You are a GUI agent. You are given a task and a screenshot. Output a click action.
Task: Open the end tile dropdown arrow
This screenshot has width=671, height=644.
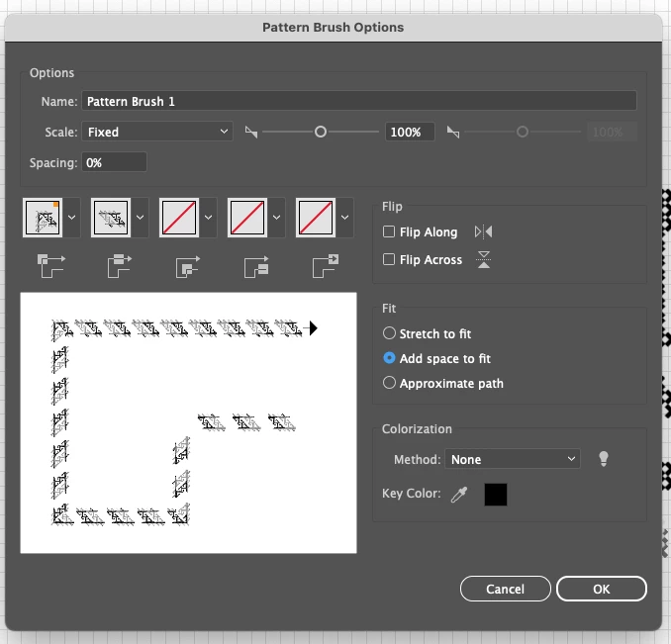tap(345, 218)
